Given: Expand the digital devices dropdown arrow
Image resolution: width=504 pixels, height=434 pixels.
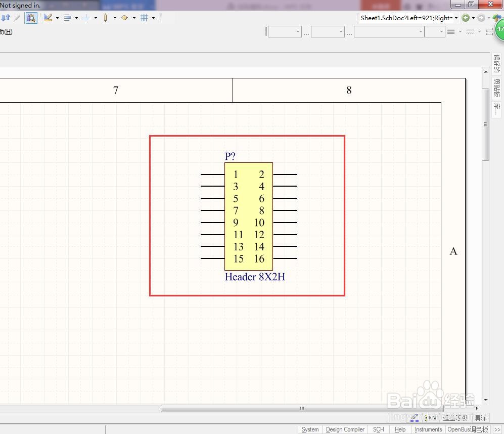Looking at the screenshot, I should pyautogui.click(x=115, y=18).
